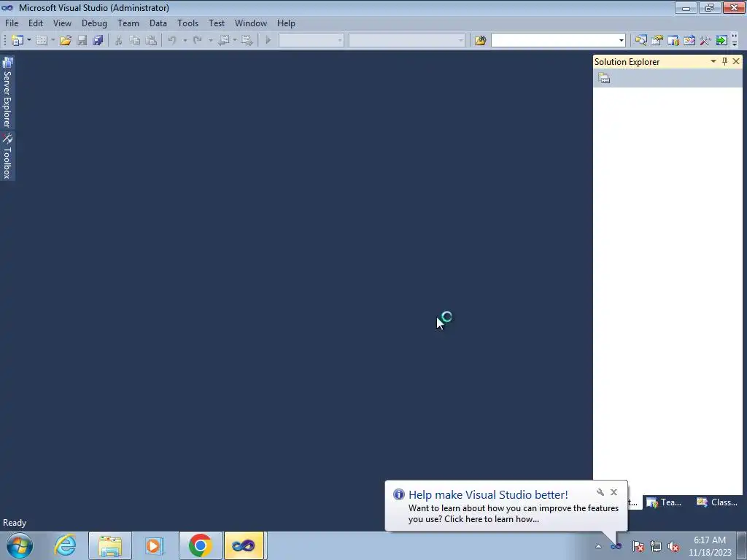This screenshot has width=747, height=560.
Task: Expand the Find combo box dropdown arrow
Action: tap(622, 41)
